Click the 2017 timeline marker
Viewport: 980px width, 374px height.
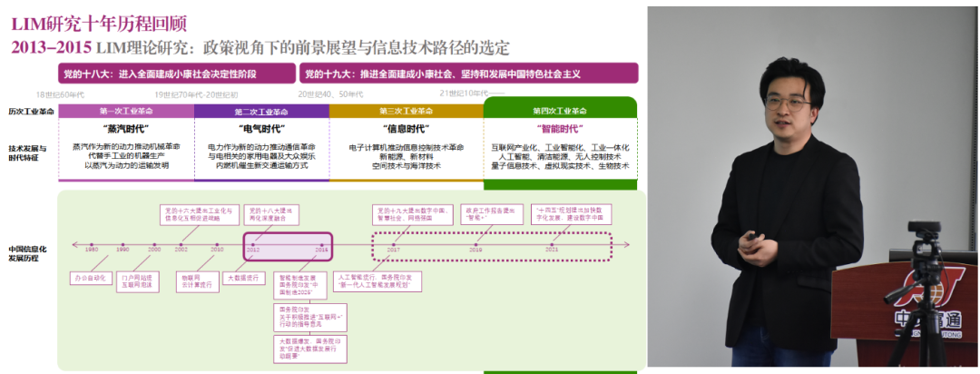[394, 245]
